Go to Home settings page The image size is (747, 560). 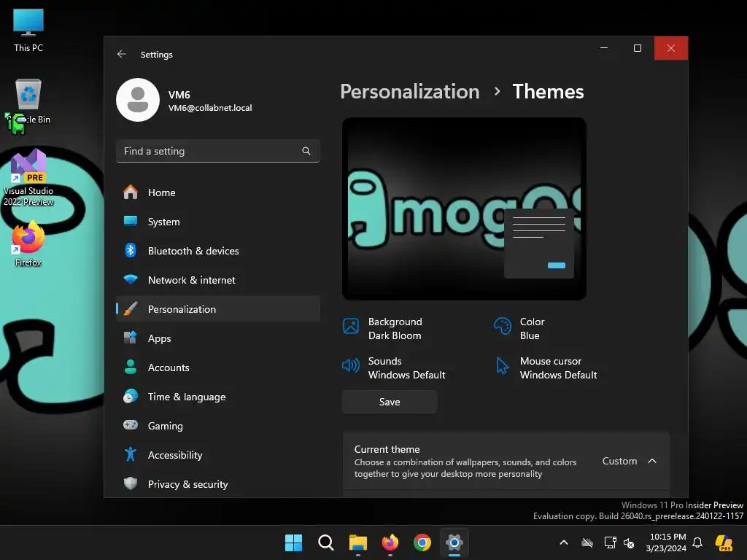[218, 192]
